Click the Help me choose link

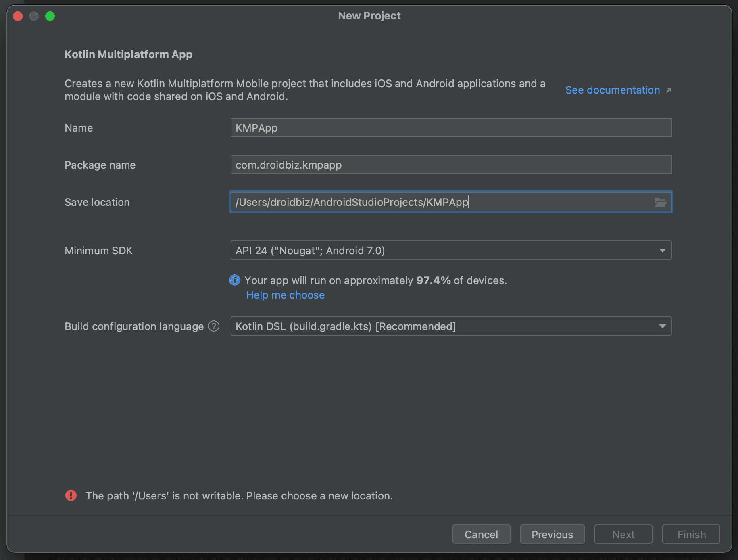[x=285, y=295]
